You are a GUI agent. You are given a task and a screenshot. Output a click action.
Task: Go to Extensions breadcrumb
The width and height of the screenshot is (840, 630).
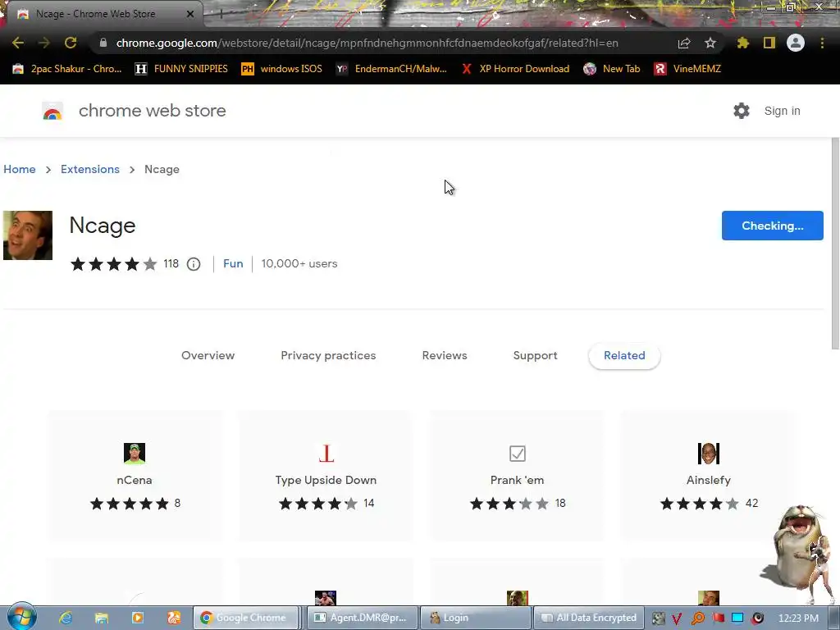(90, 169)
